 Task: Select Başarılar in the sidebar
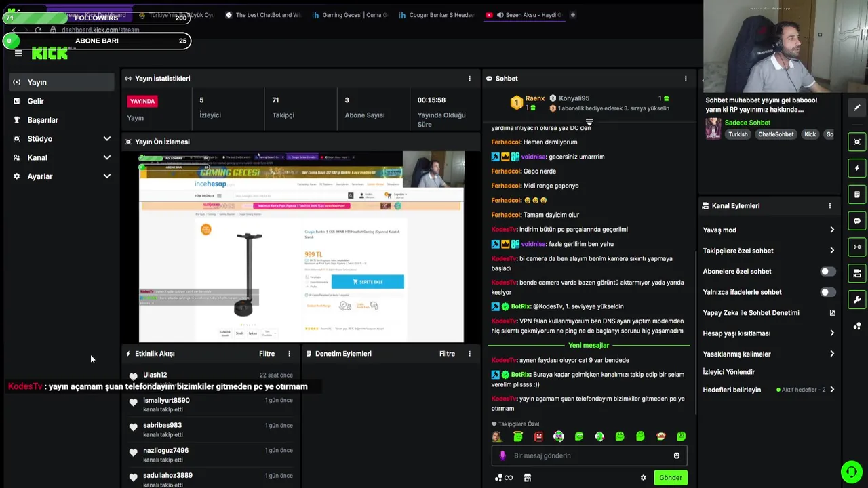tap(62, 120)
